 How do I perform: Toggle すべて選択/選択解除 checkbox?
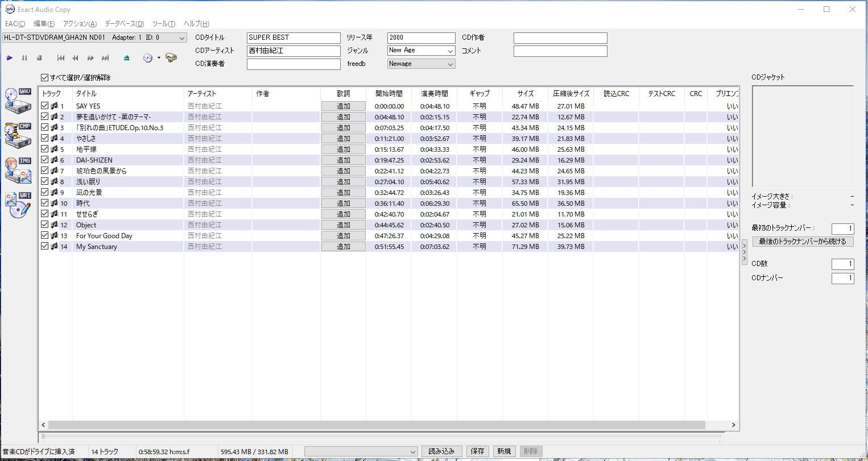[x=45, y=78]
